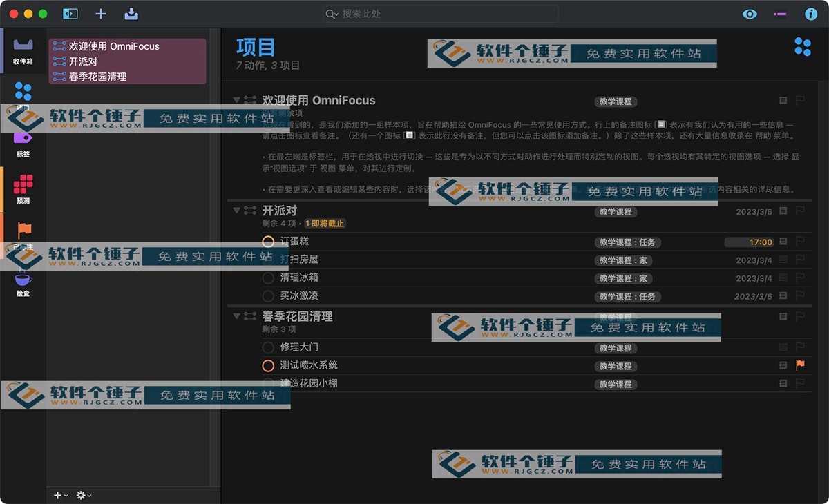The width and height of the screenshot is (829, 504).
Task: Flag the 打扫房屋 task
Action: pyautogui.click(x=800, y=260)
